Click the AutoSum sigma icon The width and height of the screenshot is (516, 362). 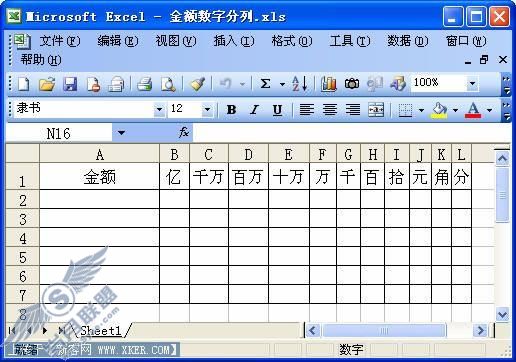[x=265, y=84]
